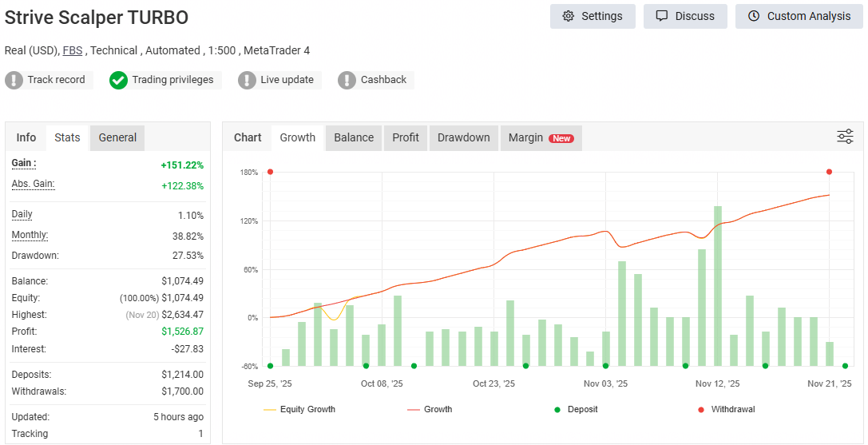This screenshot has height=445, width=868.
Task: Toggle Equity Growth legend series
Action: click(x=299, y=409)
